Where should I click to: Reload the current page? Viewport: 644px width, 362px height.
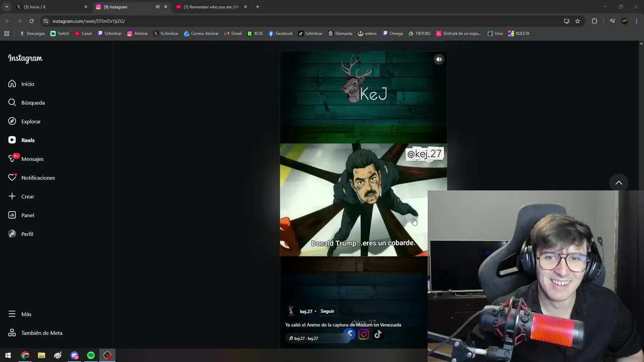[31, 21]
